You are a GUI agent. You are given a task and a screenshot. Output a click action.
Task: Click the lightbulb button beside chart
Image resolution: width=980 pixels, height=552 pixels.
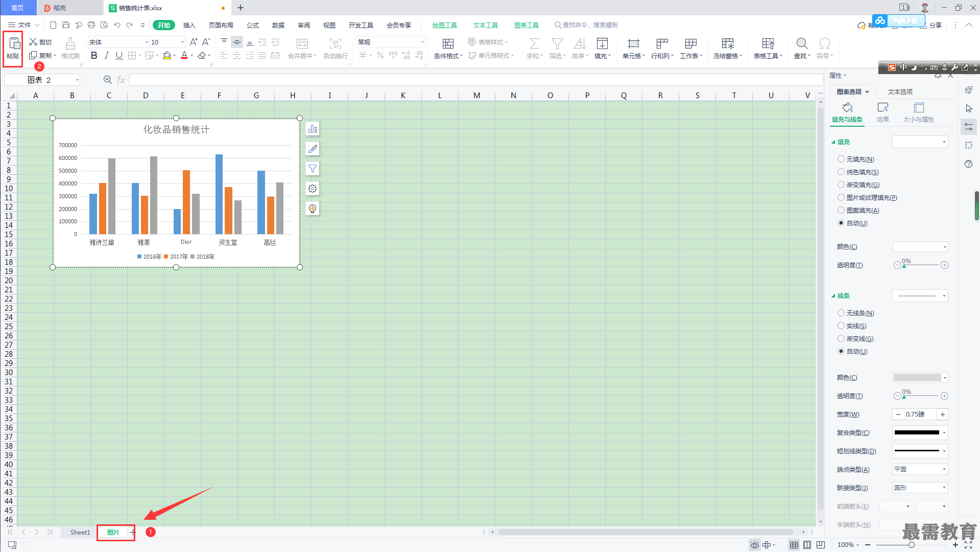tap(313, 209)
